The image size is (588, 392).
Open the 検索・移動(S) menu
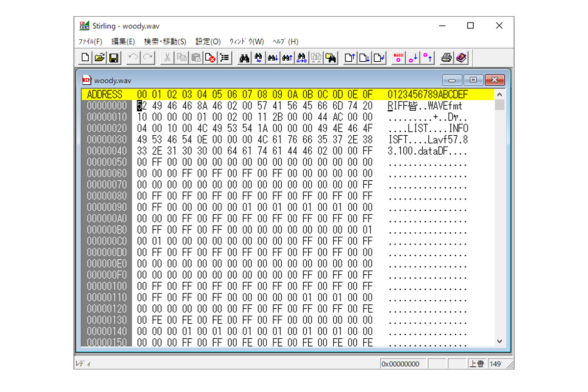coord(165,42)
